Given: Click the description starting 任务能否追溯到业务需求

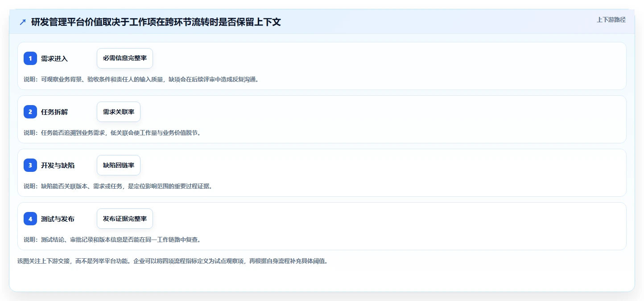Looking at the screenshot, I should tap(112, 133).
